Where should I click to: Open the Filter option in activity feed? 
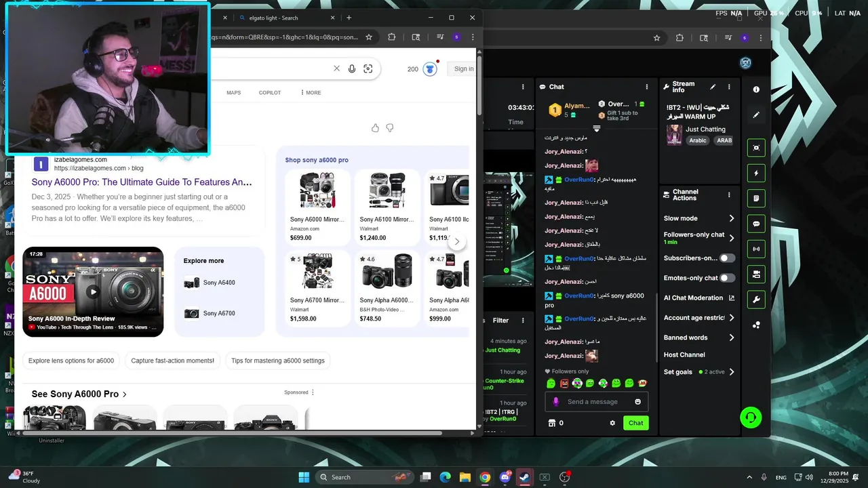pyautogui.click(x=500, y=321)
